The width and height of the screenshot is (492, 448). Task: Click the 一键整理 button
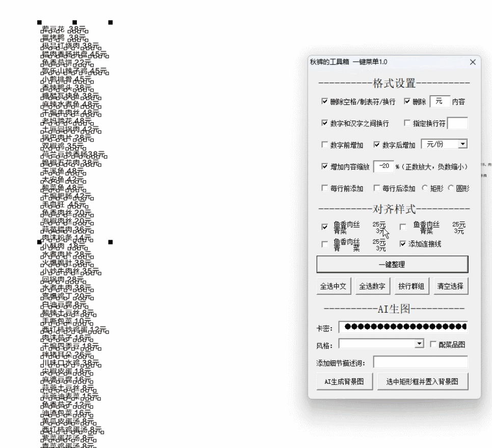(x=392, y=264)
